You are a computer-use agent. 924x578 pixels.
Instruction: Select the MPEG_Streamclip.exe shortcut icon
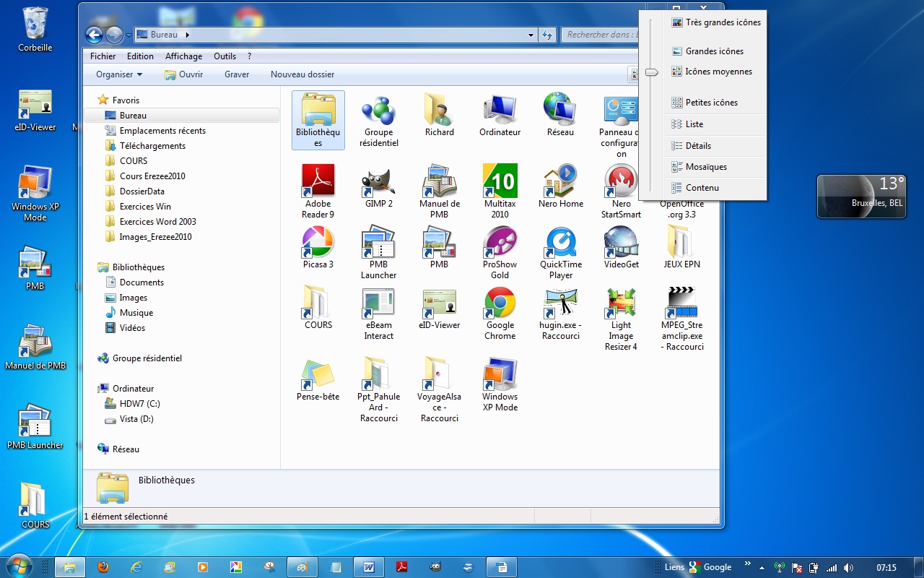681,319
